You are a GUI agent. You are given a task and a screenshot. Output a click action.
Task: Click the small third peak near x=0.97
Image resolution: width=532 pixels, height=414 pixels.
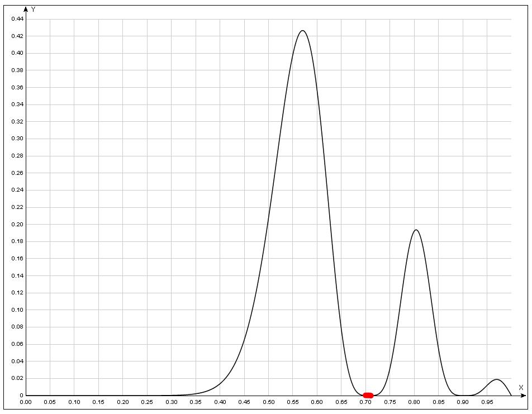[496, 380]
